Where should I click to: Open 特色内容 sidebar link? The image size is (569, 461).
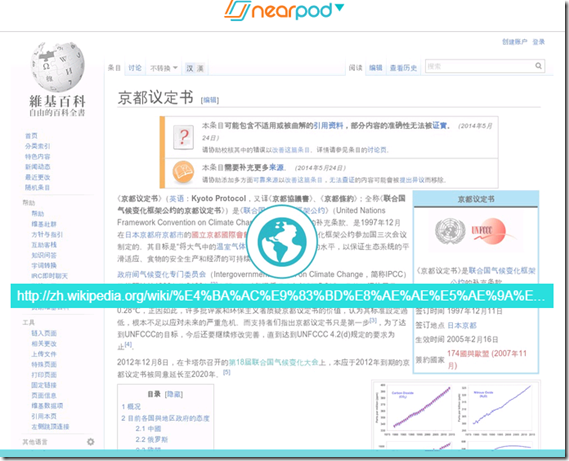[x=37, y=156]
